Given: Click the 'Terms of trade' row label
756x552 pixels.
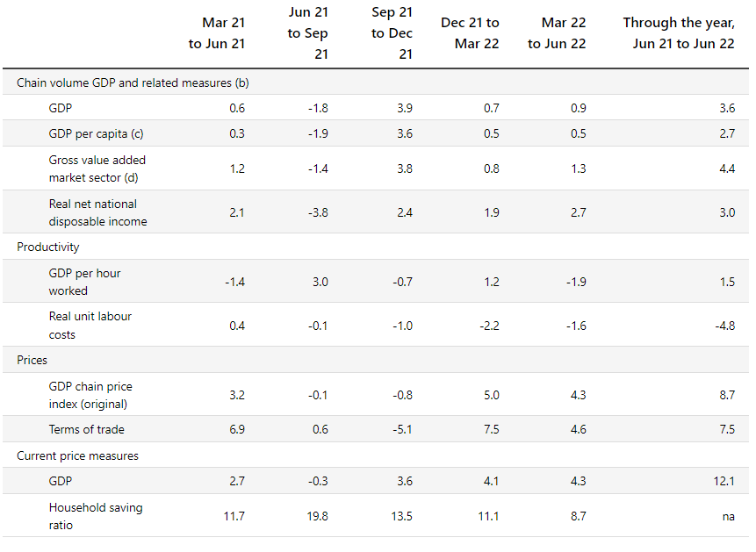Looking at the screenshot, I should [x=87, y=429].
